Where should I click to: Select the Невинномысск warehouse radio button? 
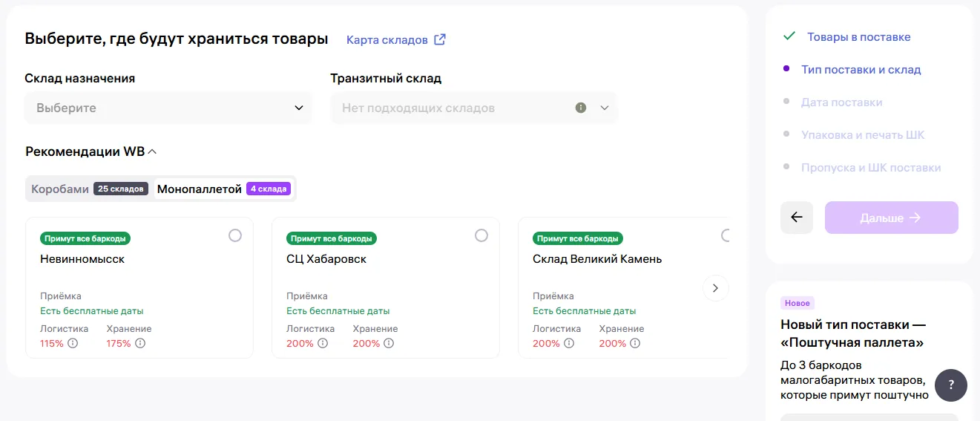point(235,235)
